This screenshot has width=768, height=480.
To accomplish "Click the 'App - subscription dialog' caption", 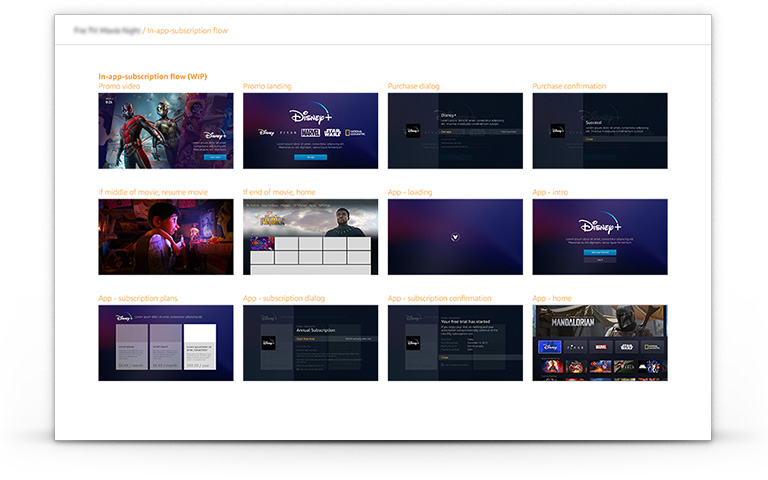I will click(x=284, y=298).
